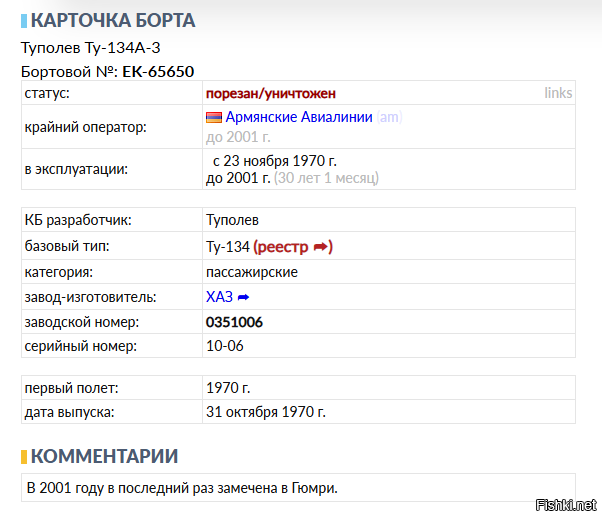Image resolution: width=602 pixels, height=517 pixels.
Task: Click the КОММЕНТАРИИ section heading
Action: [104, 457]
